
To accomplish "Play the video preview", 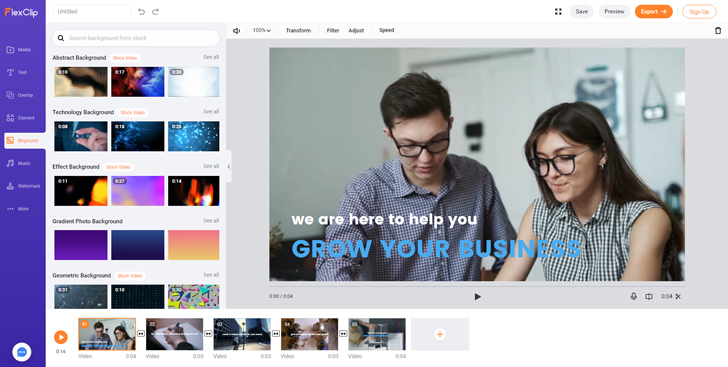I will tap(477, 296).
